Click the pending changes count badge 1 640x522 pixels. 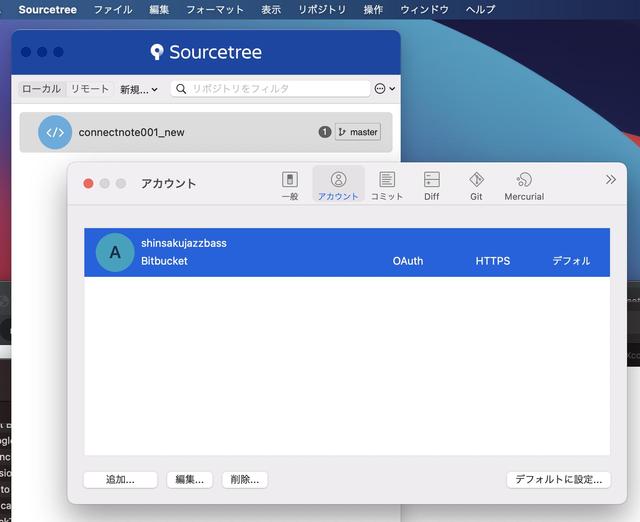[324, 132]
